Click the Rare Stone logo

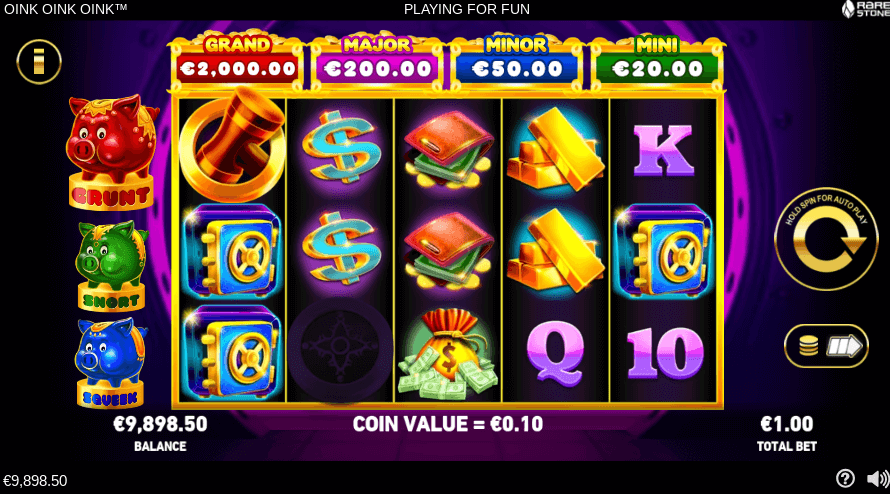[866, 9]
